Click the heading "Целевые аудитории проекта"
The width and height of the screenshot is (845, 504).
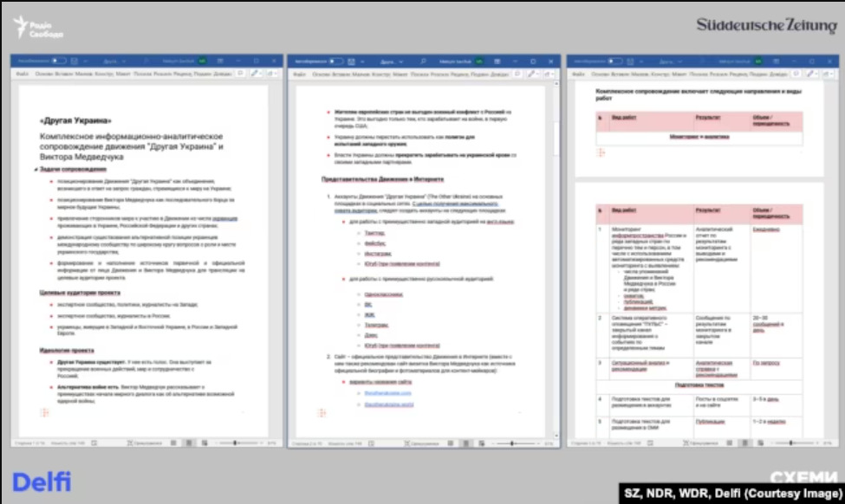pyautogui.click(x=80, y=293)
